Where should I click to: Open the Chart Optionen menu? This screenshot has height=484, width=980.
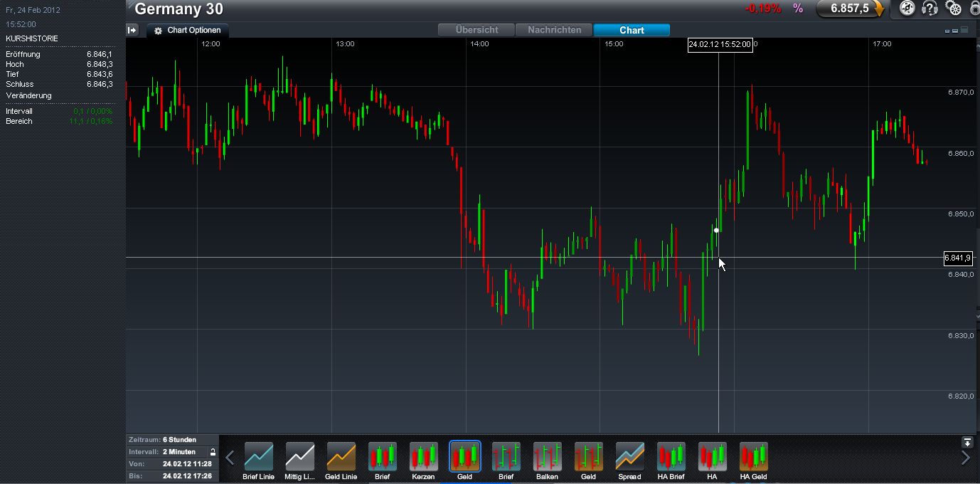coord(188,31)
